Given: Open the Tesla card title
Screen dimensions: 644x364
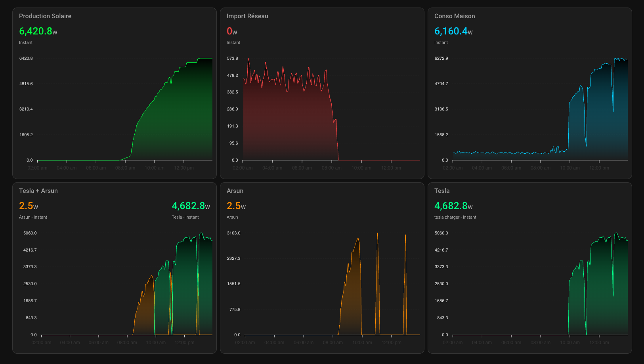Looking at the screenshot, I should (442, 191).
